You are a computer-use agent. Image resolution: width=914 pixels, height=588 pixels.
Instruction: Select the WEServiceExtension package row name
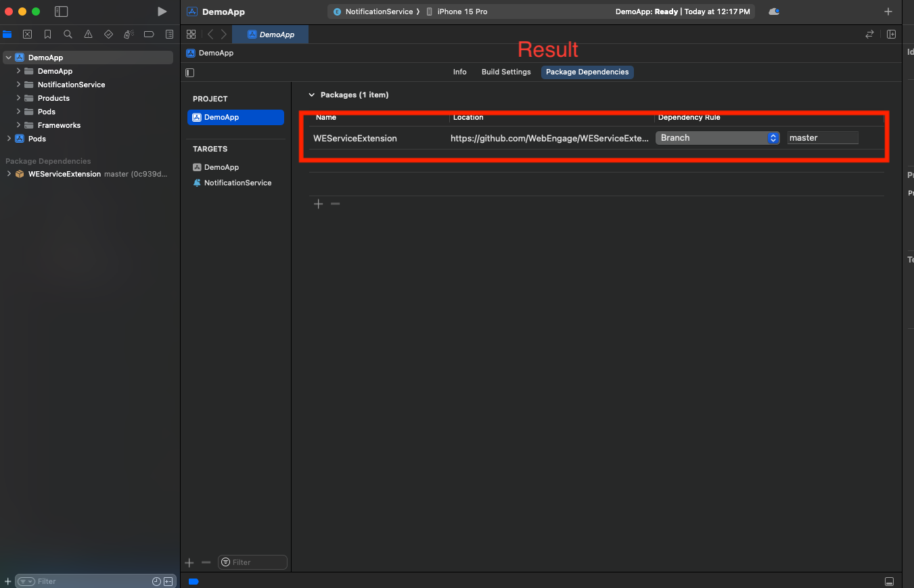[355, 138]
